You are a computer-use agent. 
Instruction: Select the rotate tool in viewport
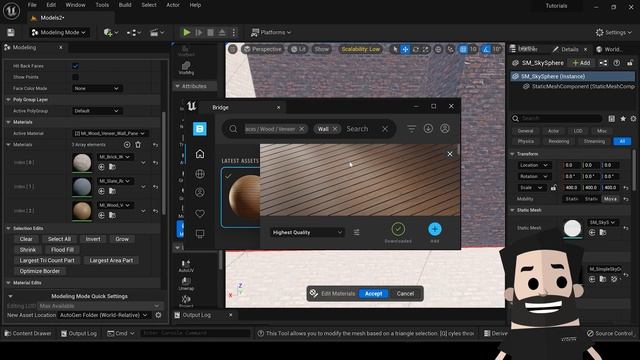(x=416, y=49)
